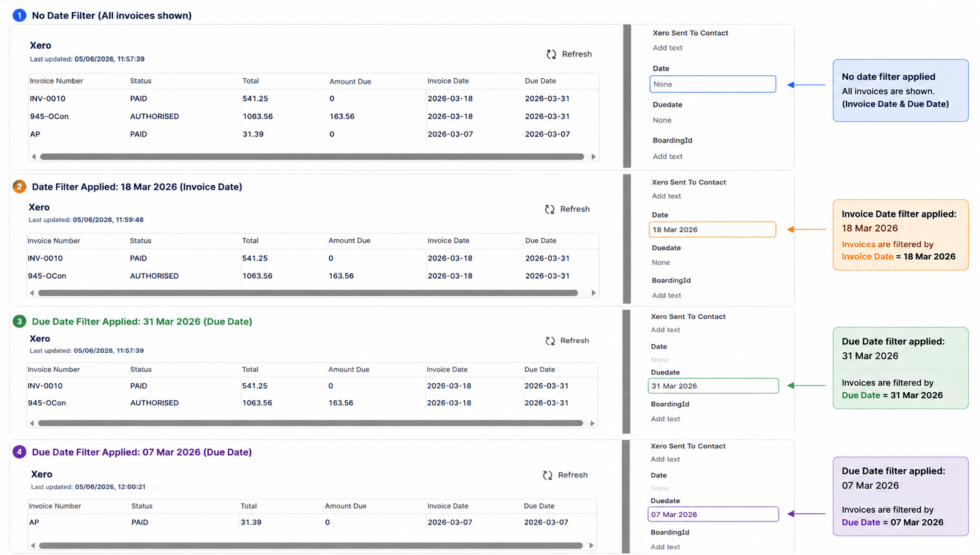Click Invoice Number header in 07 Mar 2026 table
Image resolution: width=980 pixels, height=555 pixels.
(55, 506)
